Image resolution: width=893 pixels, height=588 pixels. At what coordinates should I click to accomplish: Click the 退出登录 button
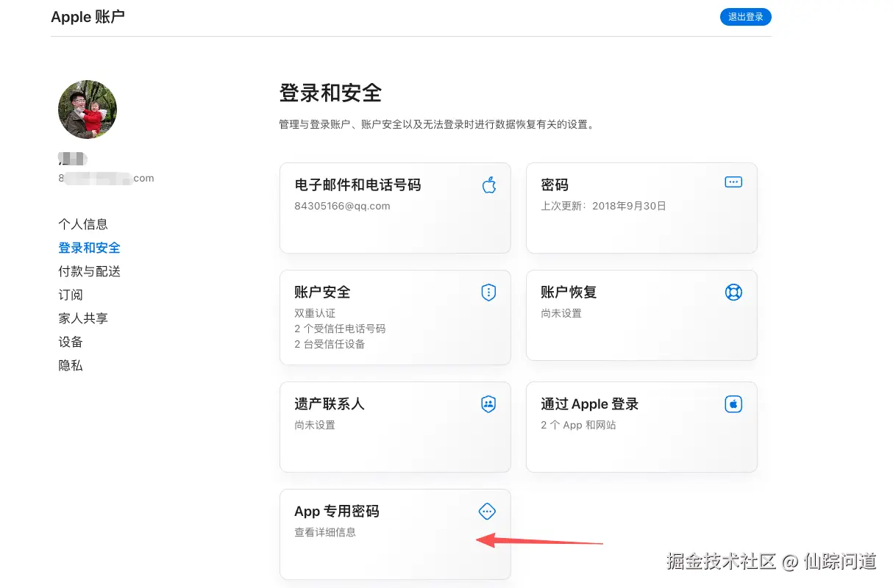pos(745,17)
